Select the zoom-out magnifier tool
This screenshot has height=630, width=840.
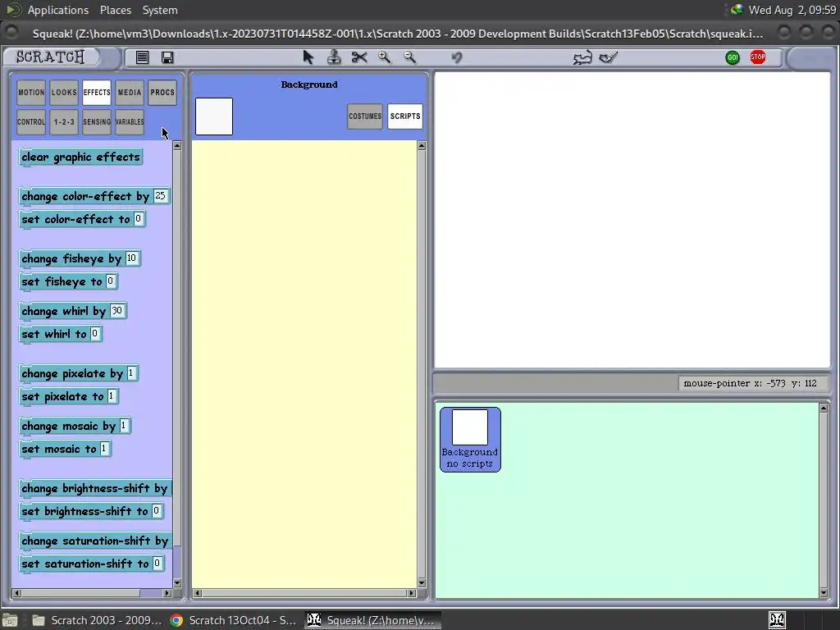[x=410, y=57]
